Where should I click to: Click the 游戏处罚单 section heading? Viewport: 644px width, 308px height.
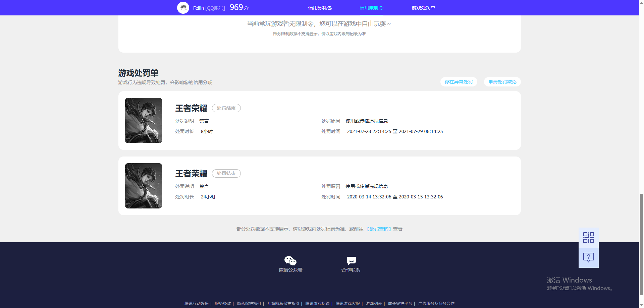pyautogui.click(x=138, y=73)
